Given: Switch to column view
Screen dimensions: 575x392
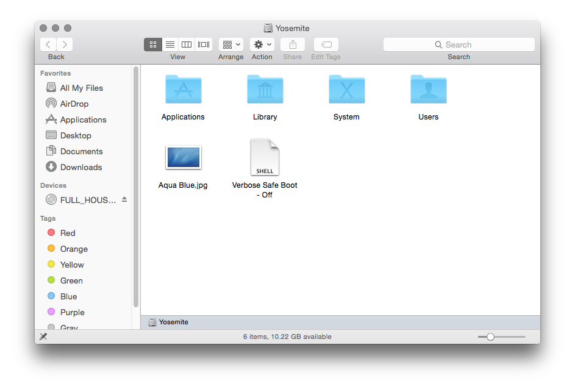Looking at the screenshot, I should pyautogui.click(x=187, y=45).
